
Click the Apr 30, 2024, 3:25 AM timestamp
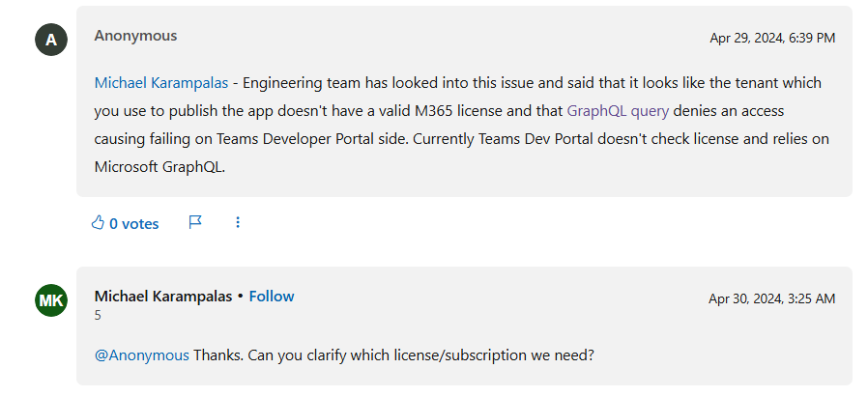click(x=771, y=299)
